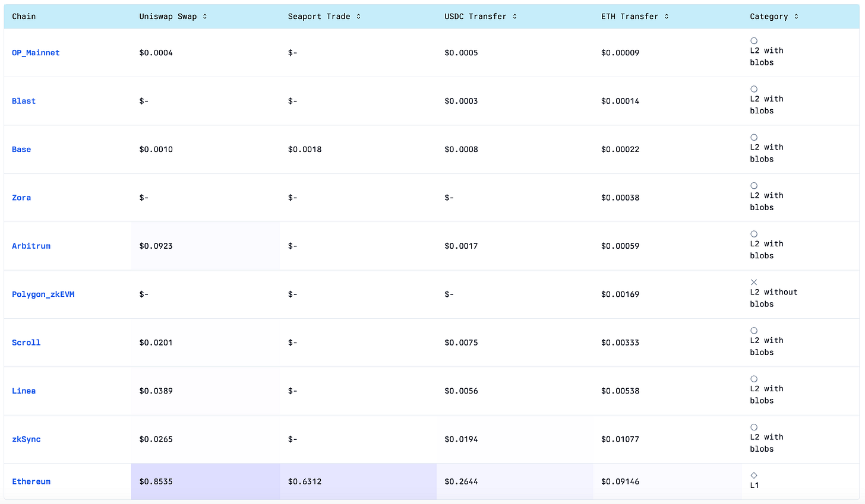Click the Category column header label
The image size is (865, 504).
click(769, 17)
